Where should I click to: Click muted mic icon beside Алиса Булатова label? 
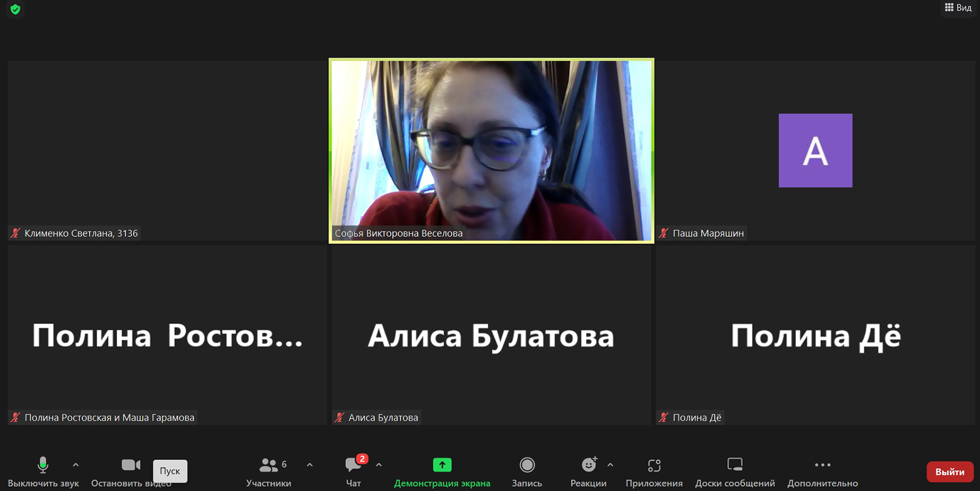(340, 418)
